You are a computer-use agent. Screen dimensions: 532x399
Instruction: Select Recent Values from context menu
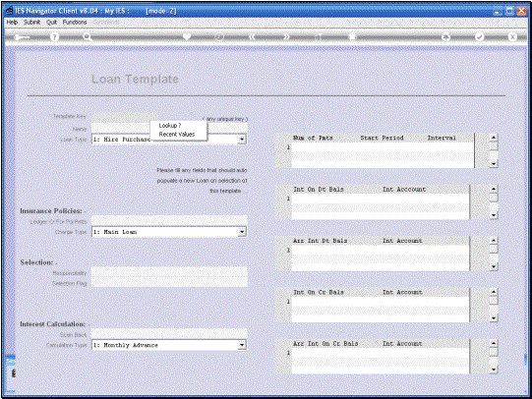[177, 135]
